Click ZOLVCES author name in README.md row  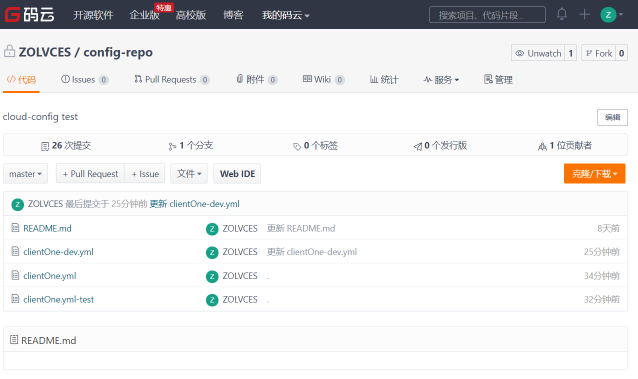point(240,228)
